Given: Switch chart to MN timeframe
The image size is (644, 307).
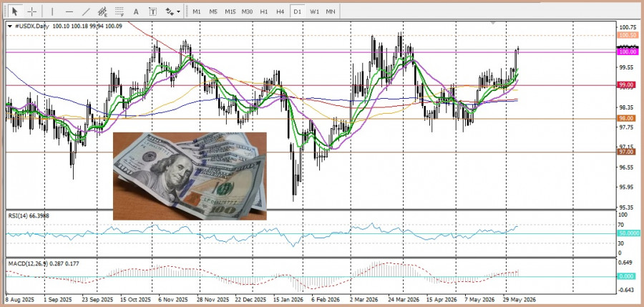Looking at the screenshot, I should (x=331, y=11).
